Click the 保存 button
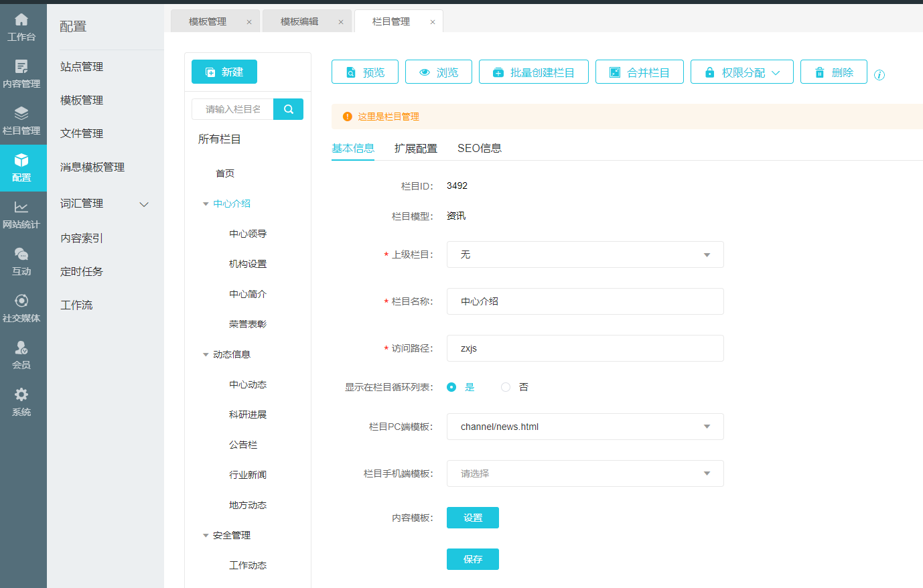The image size is (923, 588). pos(472,559)
